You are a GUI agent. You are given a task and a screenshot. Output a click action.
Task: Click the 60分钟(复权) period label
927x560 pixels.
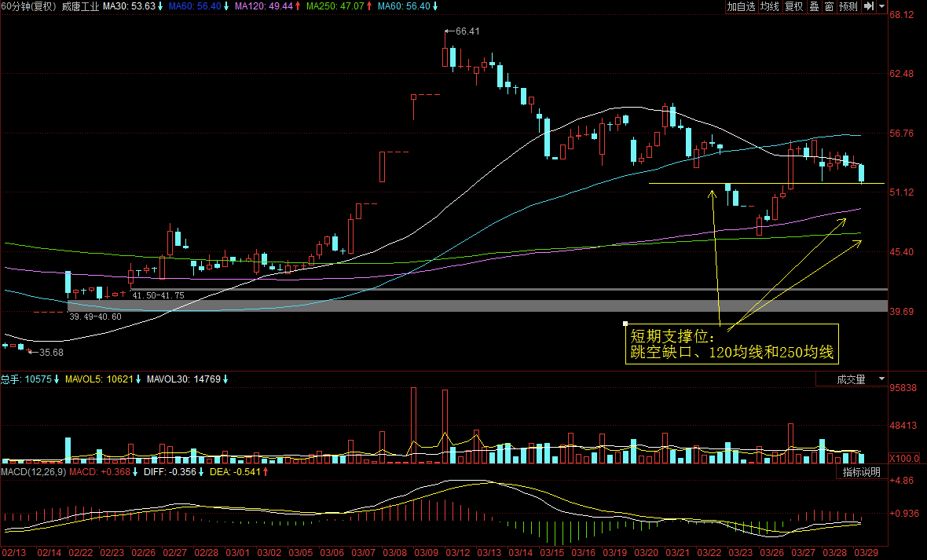(x=29, y=6)
